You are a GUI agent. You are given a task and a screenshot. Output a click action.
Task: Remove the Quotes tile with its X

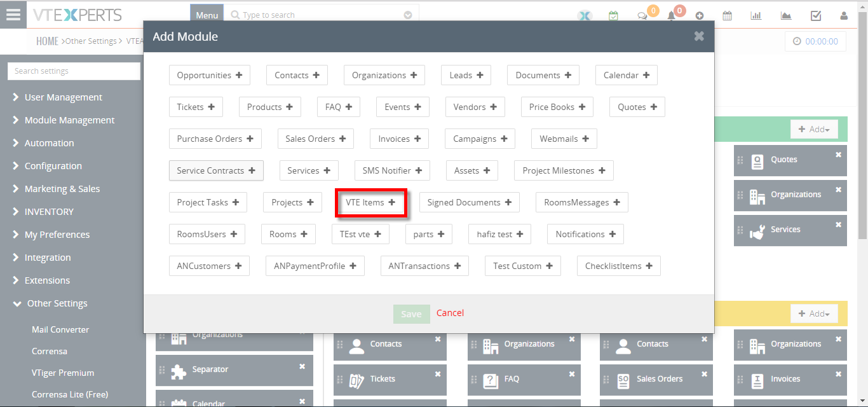point(838,155)
